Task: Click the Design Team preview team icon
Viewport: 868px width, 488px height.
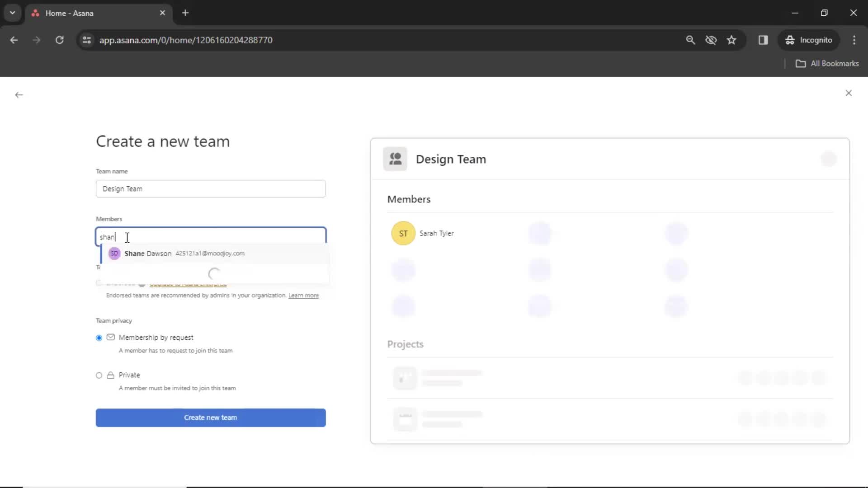Action: [395, 159]
